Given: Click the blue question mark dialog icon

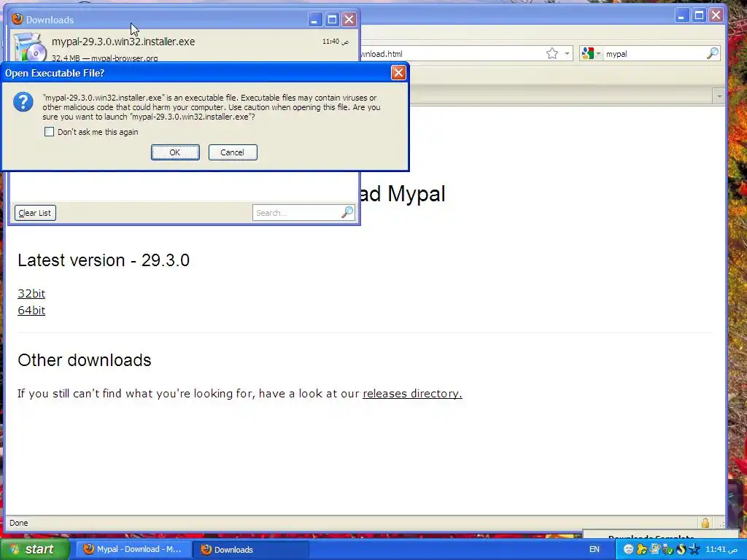Looking at the screenshot, I should click(x=23, y=102).
